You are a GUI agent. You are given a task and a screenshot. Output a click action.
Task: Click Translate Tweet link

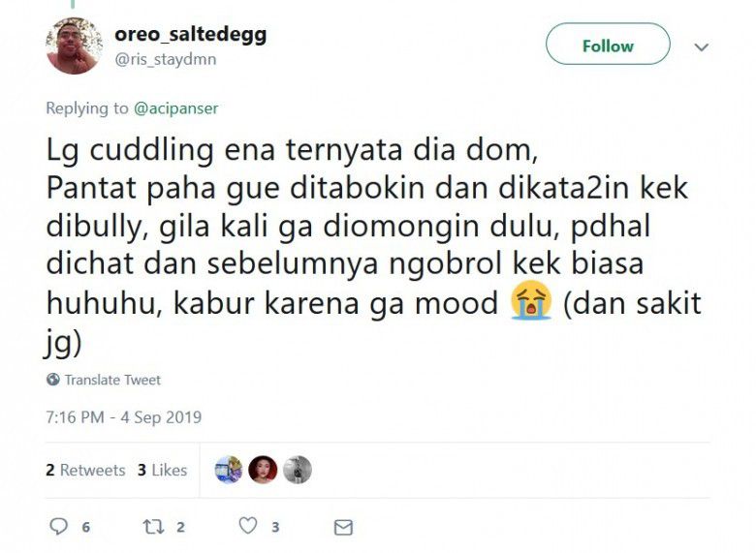click(112, 380)
